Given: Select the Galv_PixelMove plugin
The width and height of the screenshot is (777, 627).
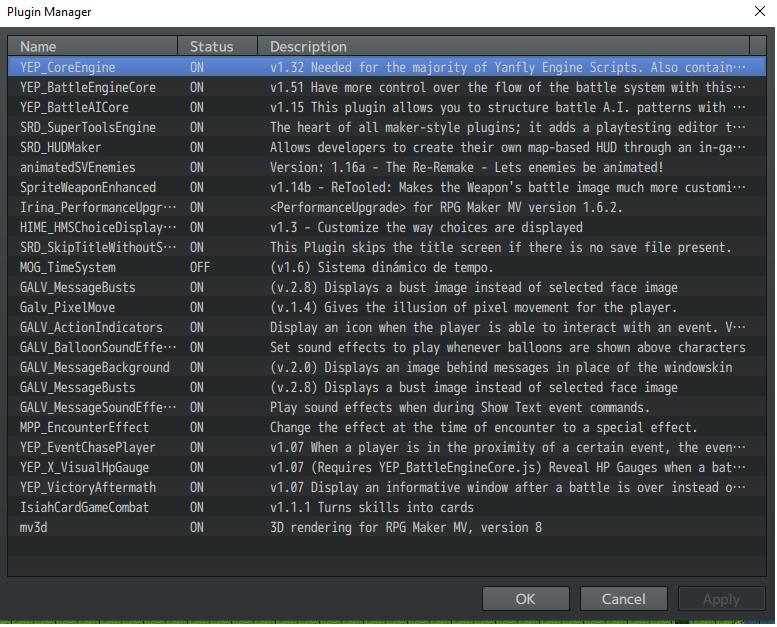Looking at the screenshot, I should pos(387,307).
